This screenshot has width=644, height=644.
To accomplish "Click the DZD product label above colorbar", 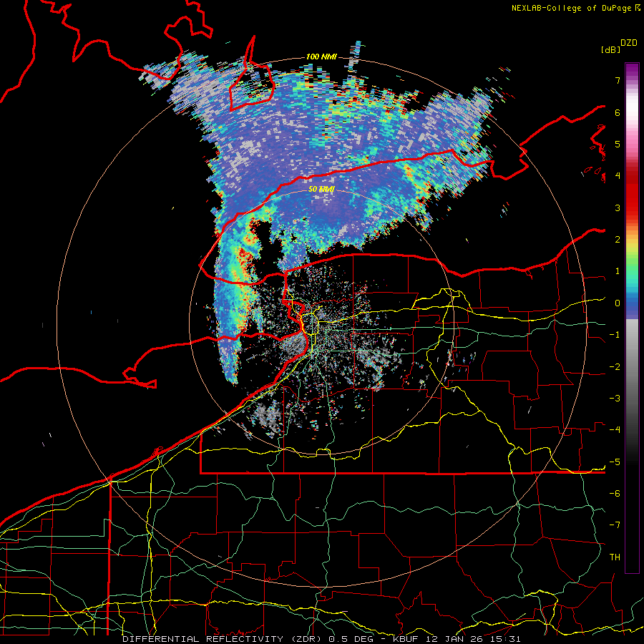I will tap(629, 43).
